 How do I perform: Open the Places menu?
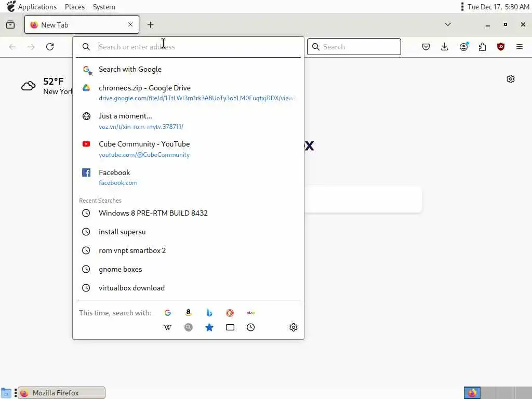tap(75, 7)
